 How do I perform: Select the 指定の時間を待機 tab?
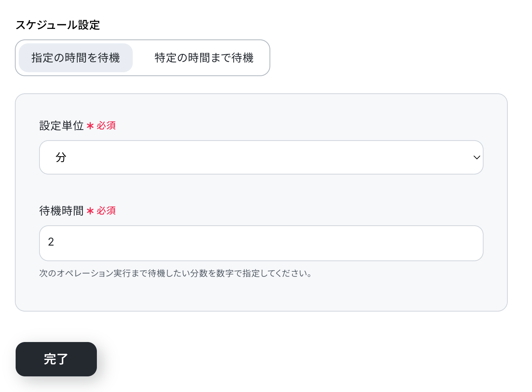pyautogui.click(x=76, y=58)
